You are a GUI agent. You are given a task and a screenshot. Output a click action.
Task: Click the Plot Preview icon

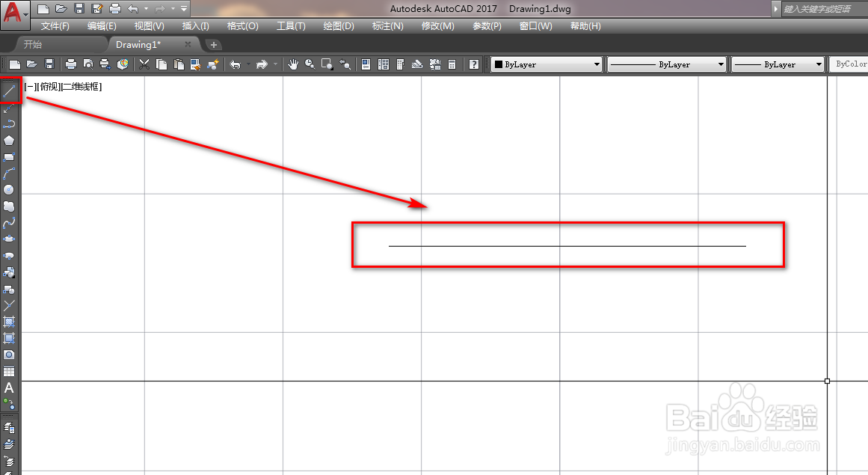pos(88,64)
